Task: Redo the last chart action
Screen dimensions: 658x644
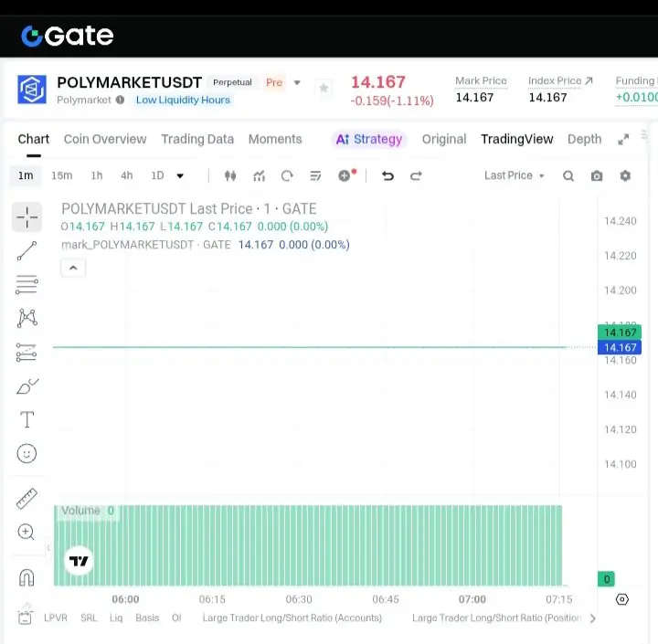Action: (416, 175)
